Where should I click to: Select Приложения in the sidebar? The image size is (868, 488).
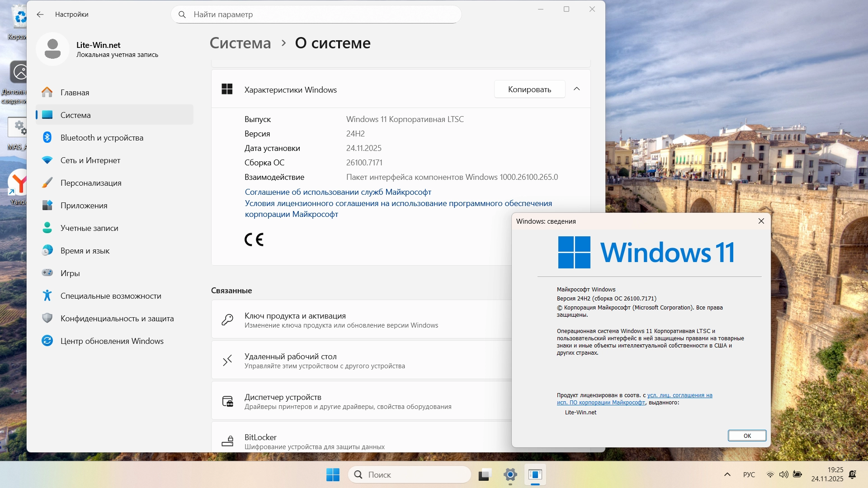coord(84,206)
